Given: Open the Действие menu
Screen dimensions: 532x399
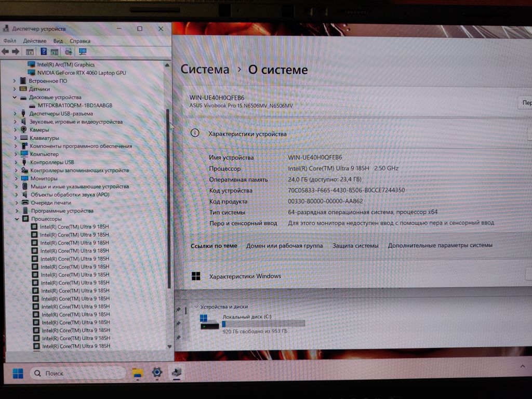Looking at the screenshot, I should coord(35,41).
